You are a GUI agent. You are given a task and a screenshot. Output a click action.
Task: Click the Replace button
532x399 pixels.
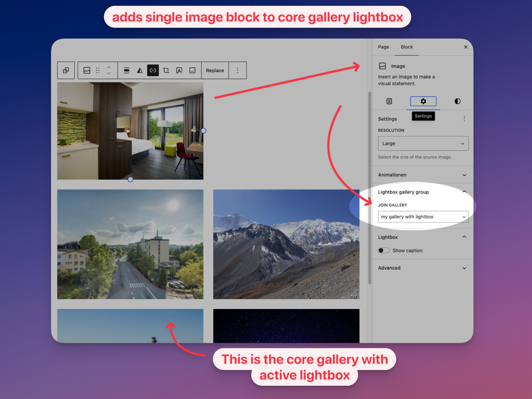pos(215,70)
